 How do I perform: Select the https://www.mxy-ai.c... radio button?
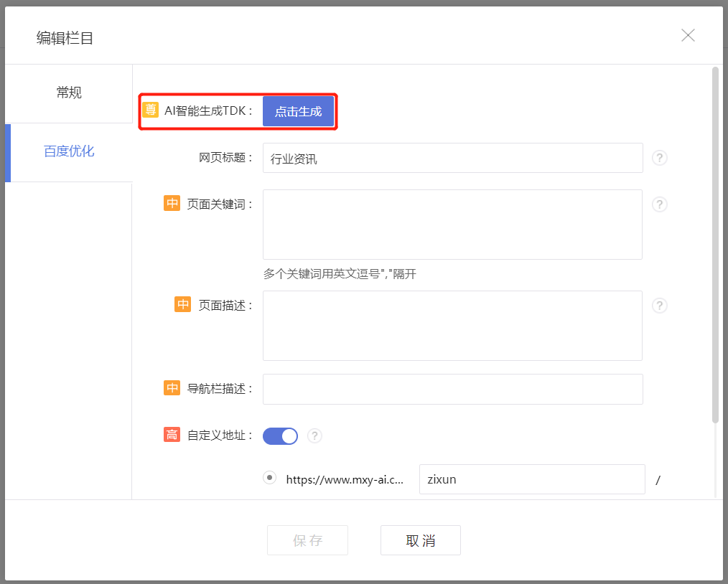tap(270, 478)
